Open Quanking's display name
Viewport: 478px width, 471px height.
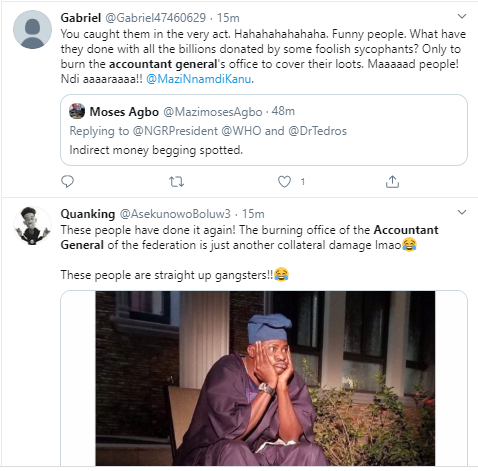pos(88,214)
